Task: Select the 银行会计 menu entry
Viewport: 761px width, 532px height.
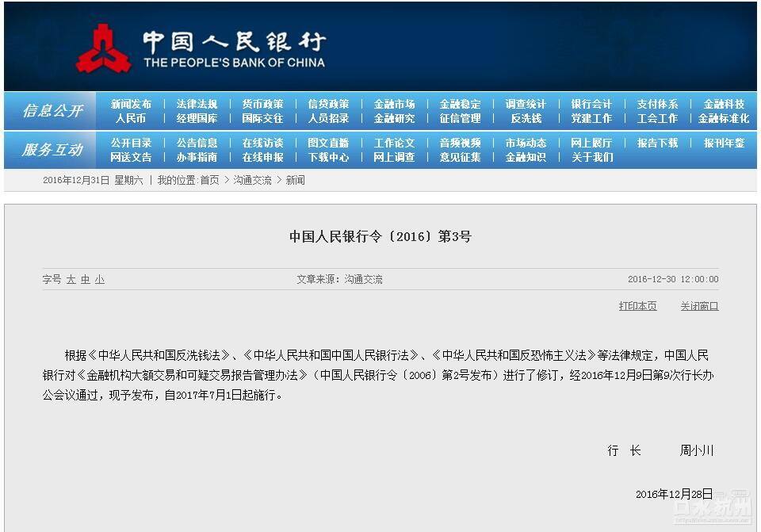Action: pyautogui.click(x=591, y=104)
